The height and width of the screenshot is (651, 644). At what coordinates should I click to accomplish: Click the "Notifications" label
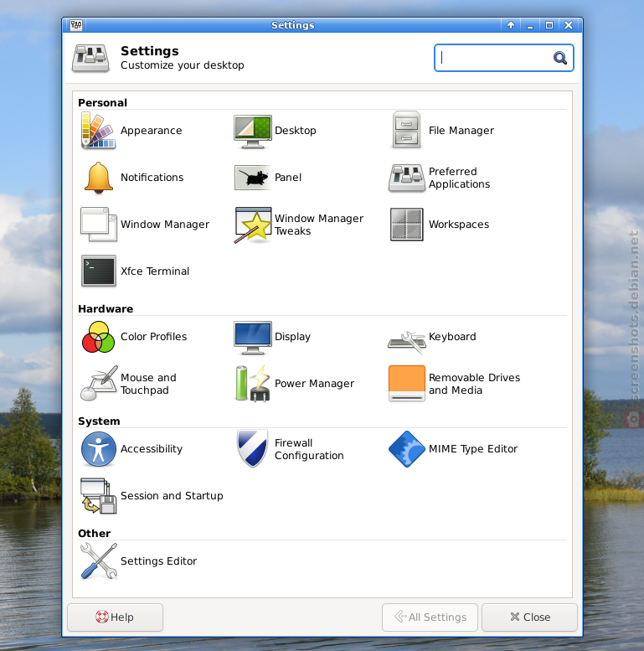pos(152,178)
